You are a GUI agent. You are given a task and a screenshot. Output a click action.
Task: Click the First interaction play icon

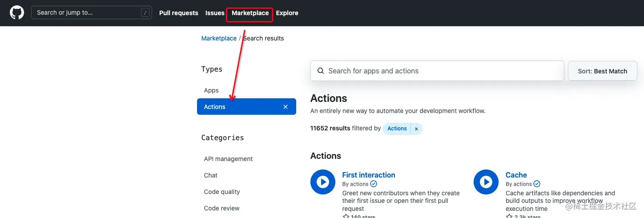pos(322,182)
